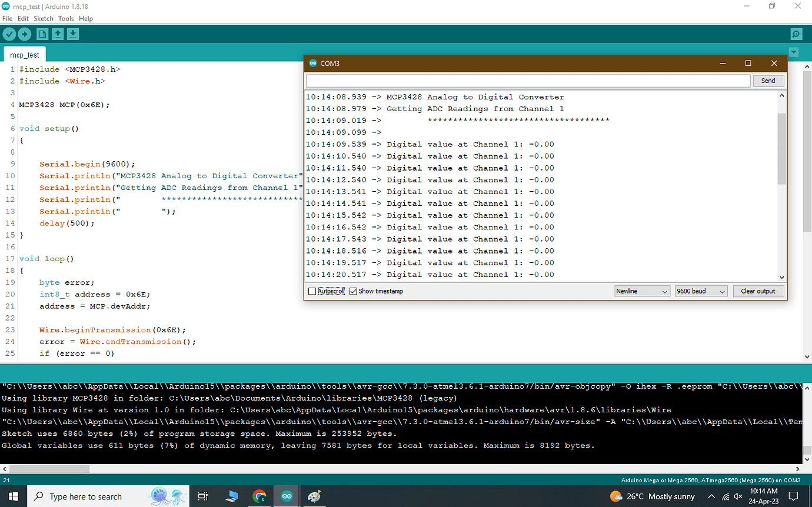
Task: Click the Serial Monitor message input field
Action: pyautogui.click(x=527, y=81)
